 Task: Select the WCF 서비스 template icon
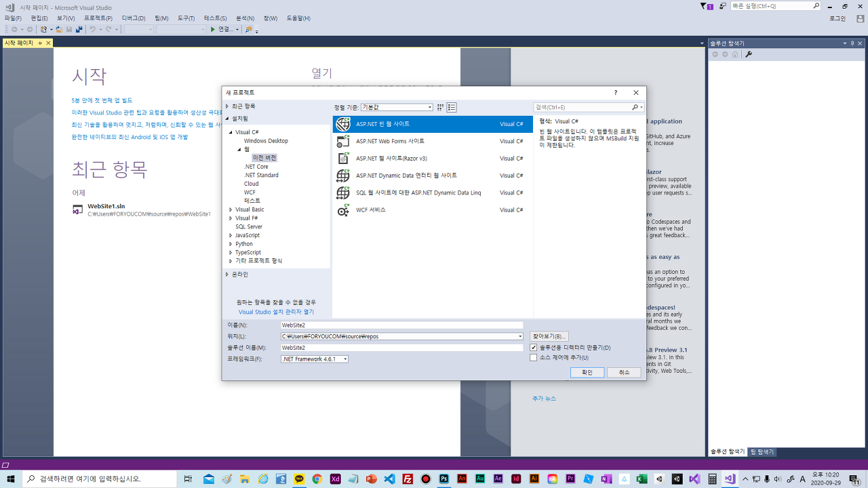343,210
